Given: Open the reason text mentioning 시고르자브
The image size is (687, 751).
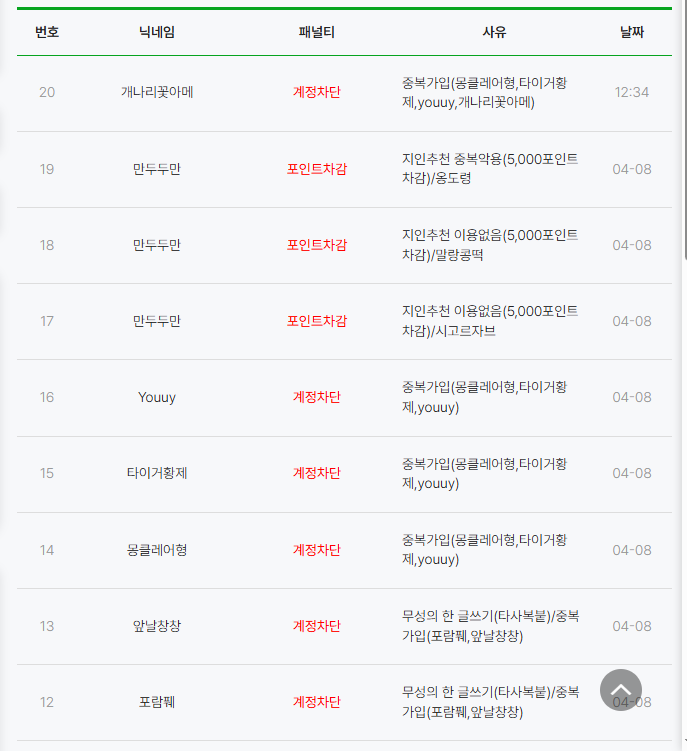Looking at the screenshot, I should (x=490, y=321).
